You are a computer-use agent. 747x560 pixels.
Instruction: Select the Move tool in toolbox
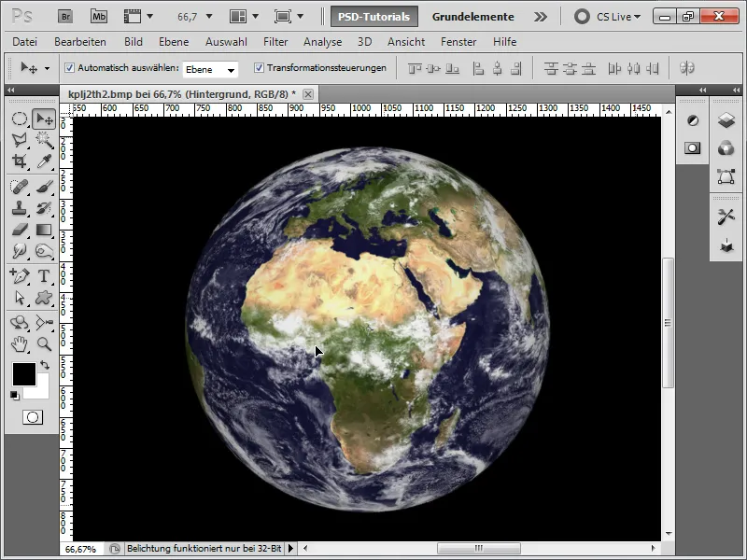coord(44,119)
